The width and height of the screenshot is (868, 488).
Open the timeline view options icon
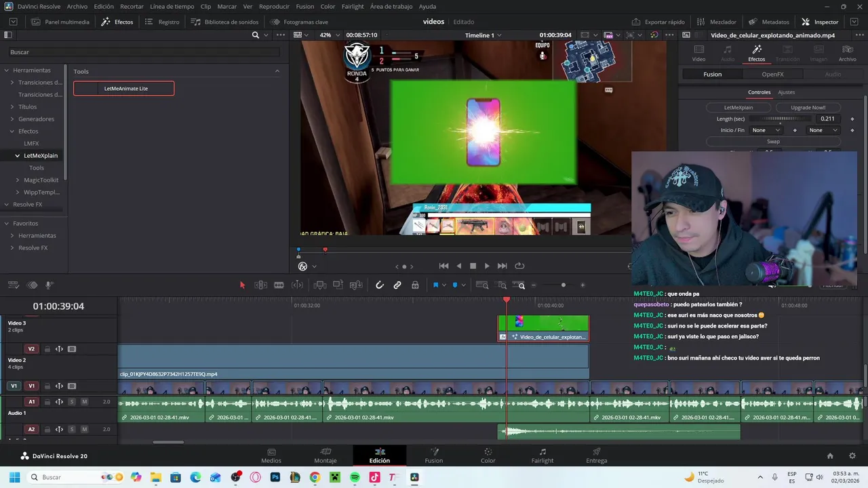(13, 285)
